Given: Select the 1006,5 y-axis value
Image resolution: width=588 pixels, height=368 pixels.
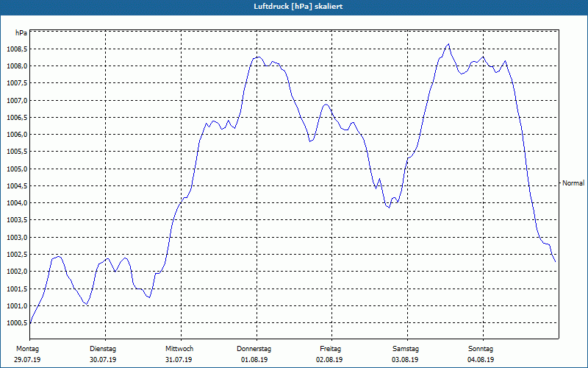Looking at the screenshot, I should 17,118.
